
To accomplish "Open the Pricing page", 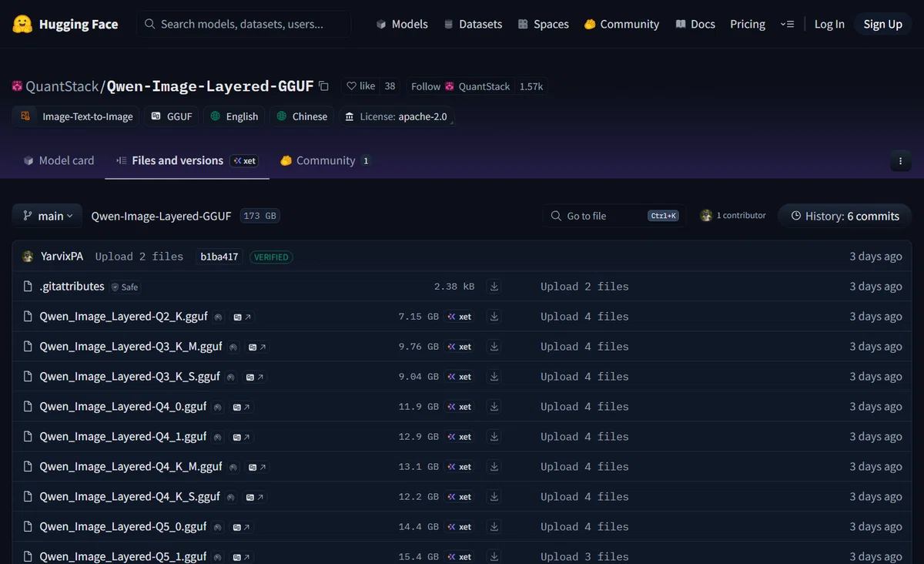I will pyautogui.click(x=748, y=24).
